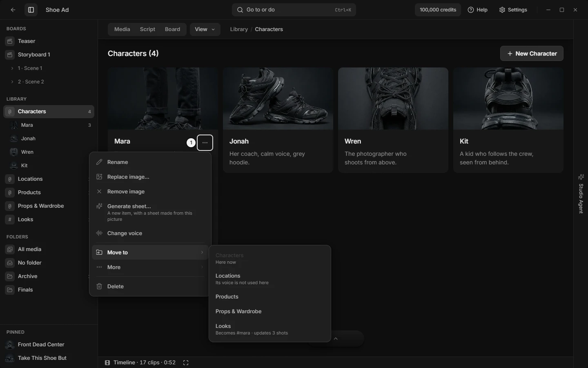Click the Help question mark icon

coord(471,10)
